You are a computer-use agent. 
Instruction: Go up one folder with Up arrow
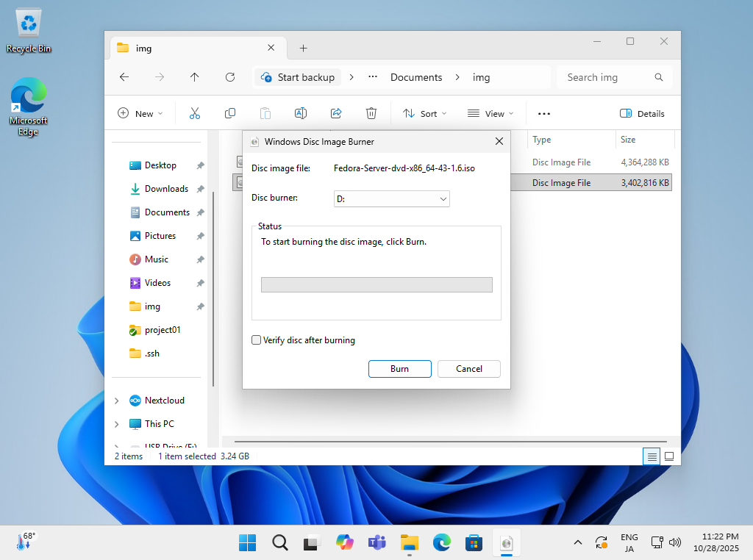(195, 77)
